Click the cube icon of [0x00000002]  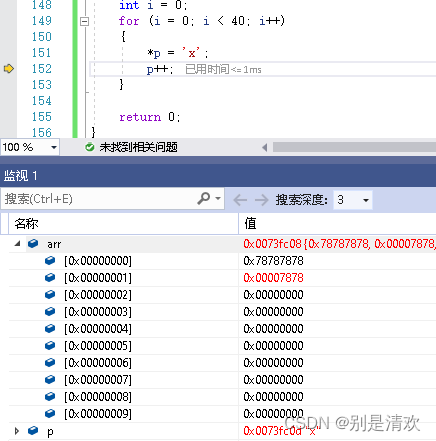50,294
